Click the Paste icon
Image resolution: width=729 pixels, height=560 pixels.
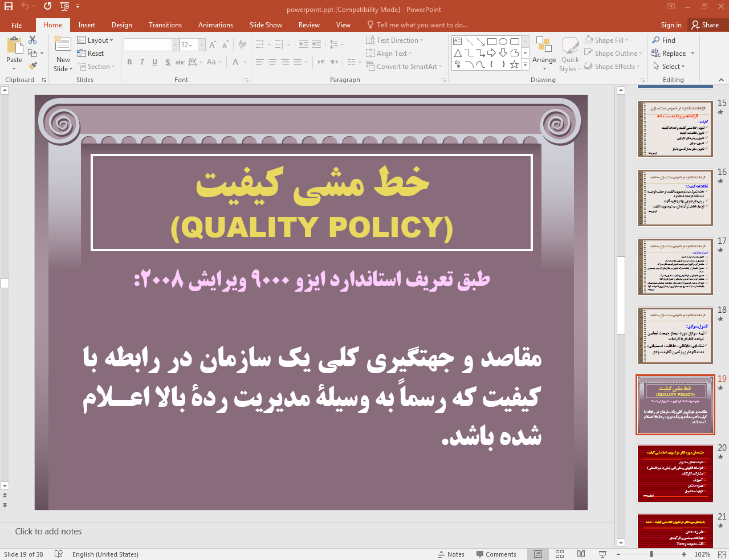[14, 46]
